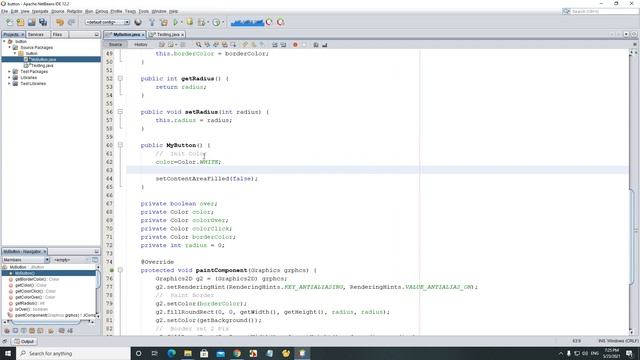Click the globe browser icon beside config dropdown
Image resolution: width=640 pixels, height=360 pixels.
point(138,22)
